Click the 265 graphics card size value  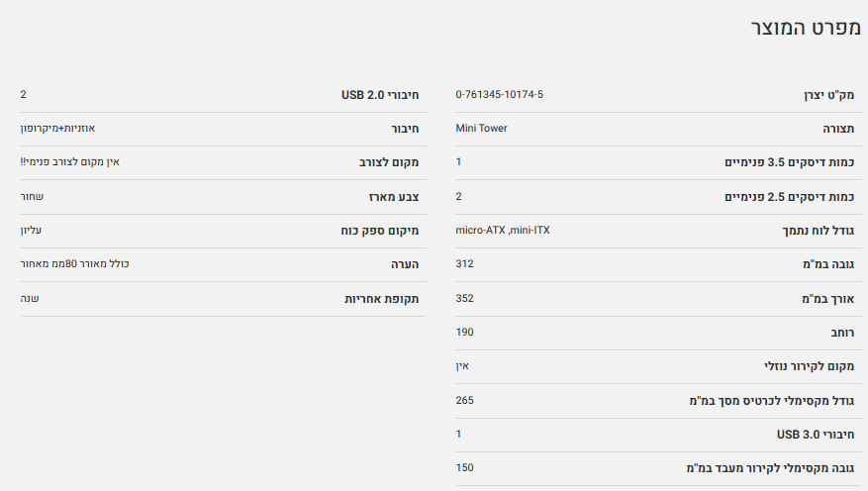(464, 400)
